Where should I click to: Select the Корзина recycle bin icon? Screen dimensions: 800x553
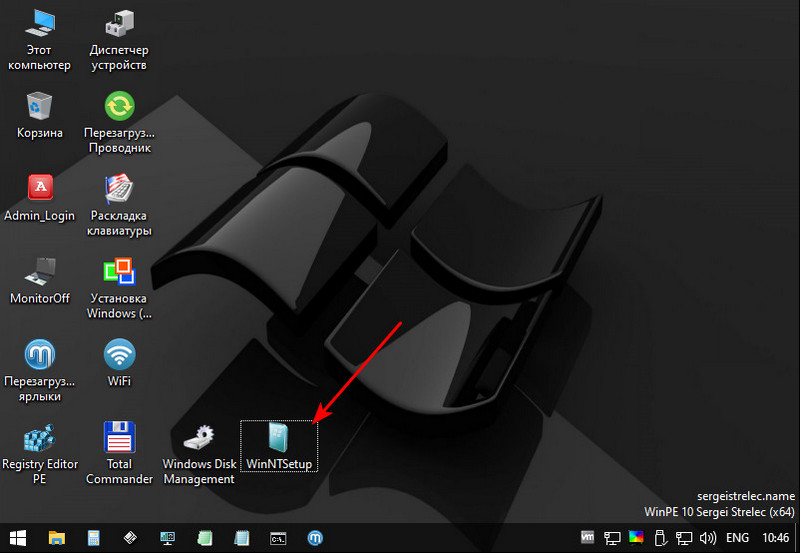pos(40,115)
